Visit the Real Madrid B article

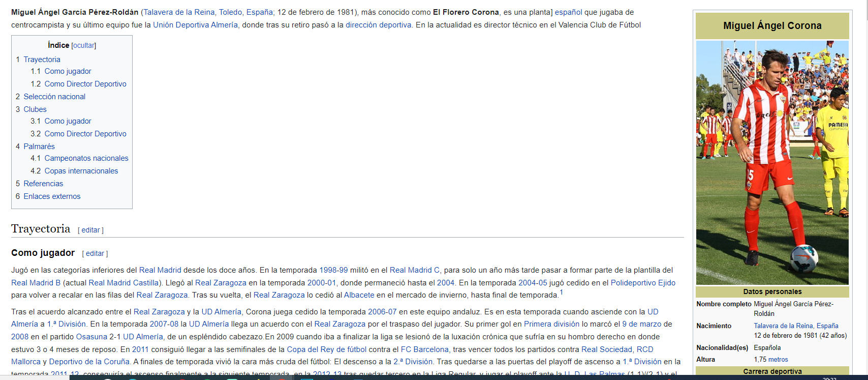[36, 283]
